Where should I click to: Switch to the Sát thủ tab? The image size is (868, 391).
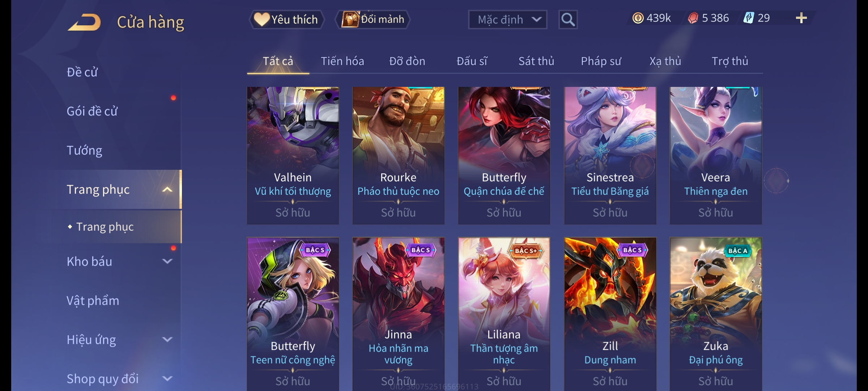(536, 61)
